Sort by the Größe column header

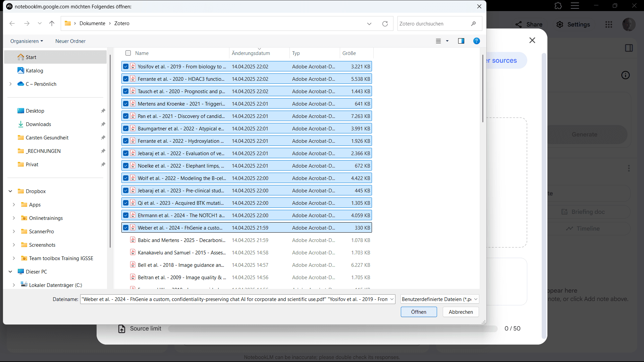point(349,53)
